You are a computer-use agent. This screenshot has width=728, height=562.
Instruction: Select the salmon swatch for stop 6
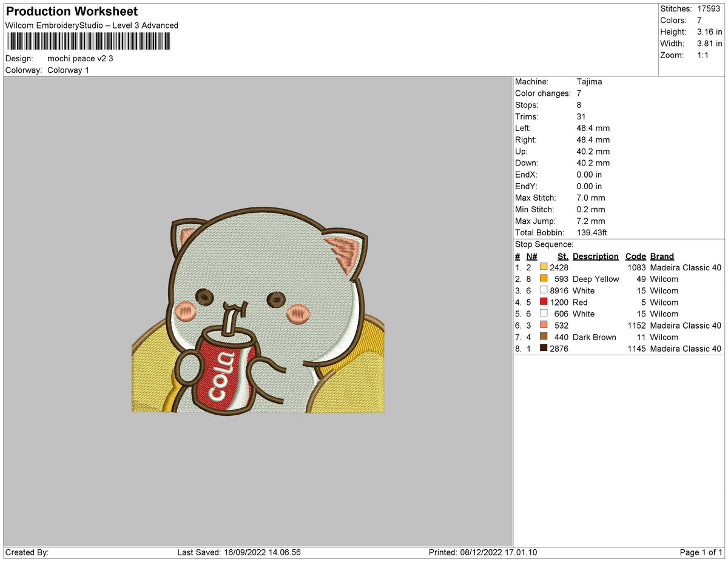coord(544,326)
